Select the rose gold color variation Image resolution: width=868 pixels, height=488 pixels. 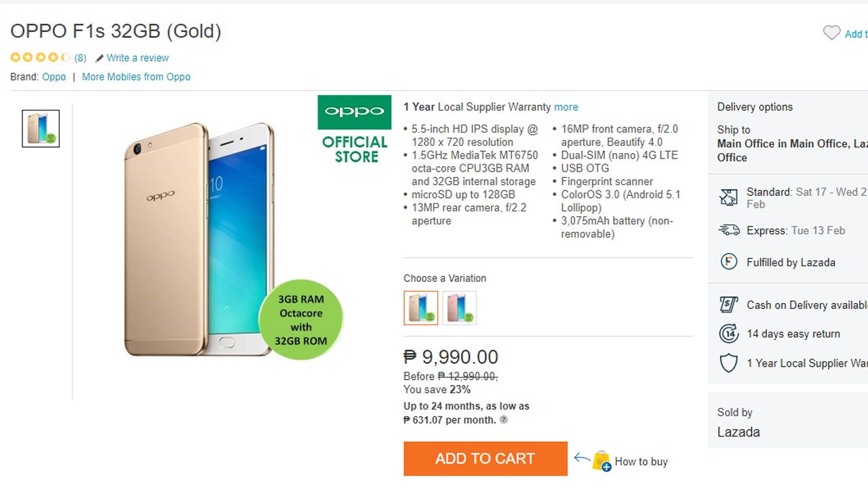pyautogui.click(x=459, y=307)
